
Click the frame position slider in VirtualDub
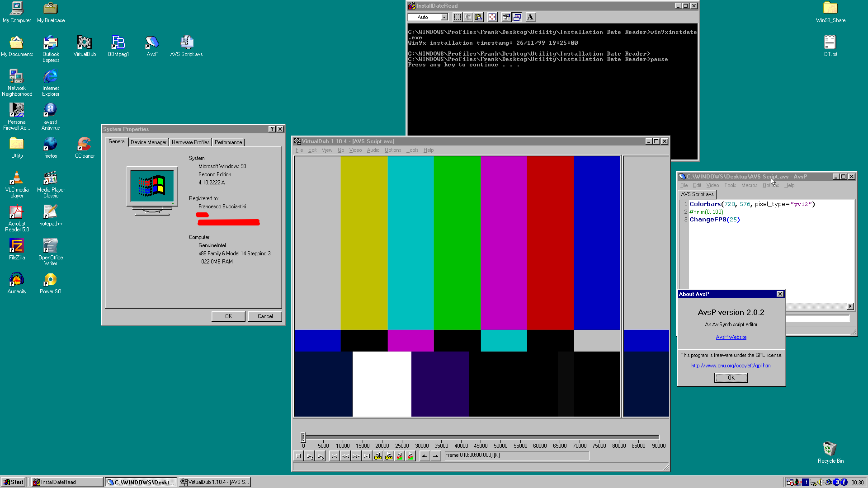(303, 436)
